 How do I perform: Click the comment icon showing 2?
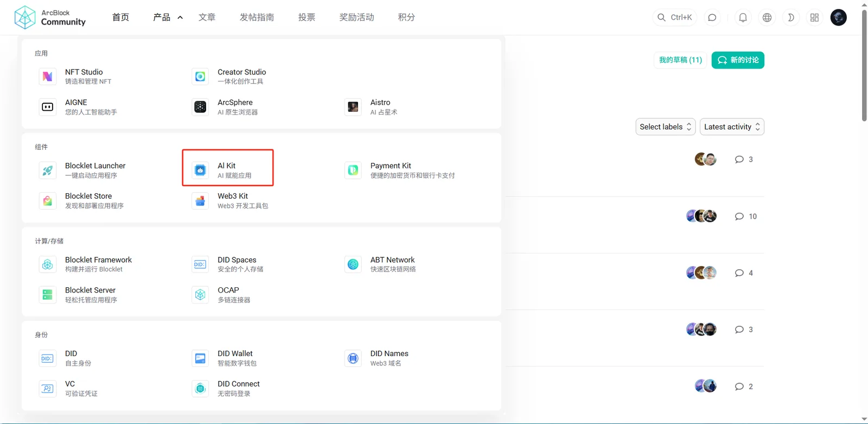pyautogui.click(x=739, y=387)
